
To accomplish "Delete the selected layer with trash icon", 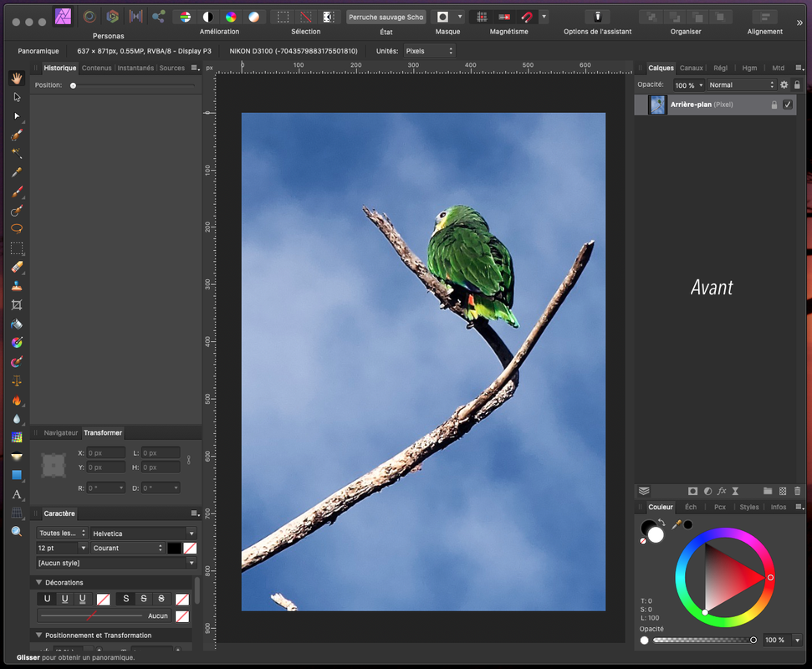I will [798, 491].
